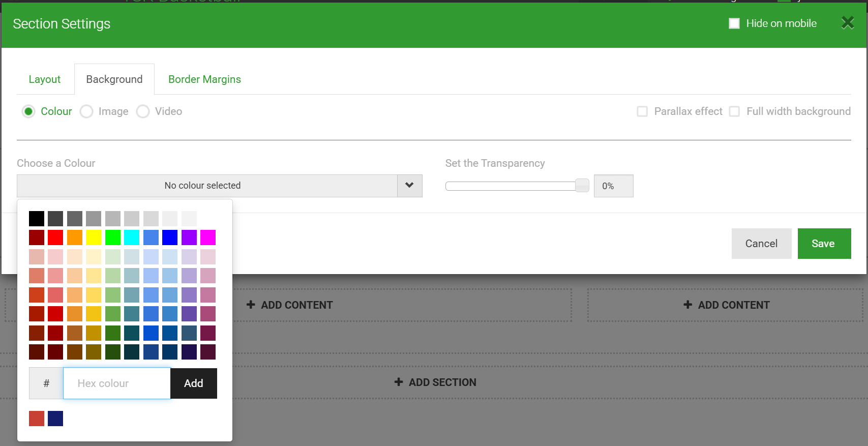Pick the saved custom navy swatch
Image resolution: width=868 pixels, height=446 pixels.
pyautogui.click(x=55, y=419)
